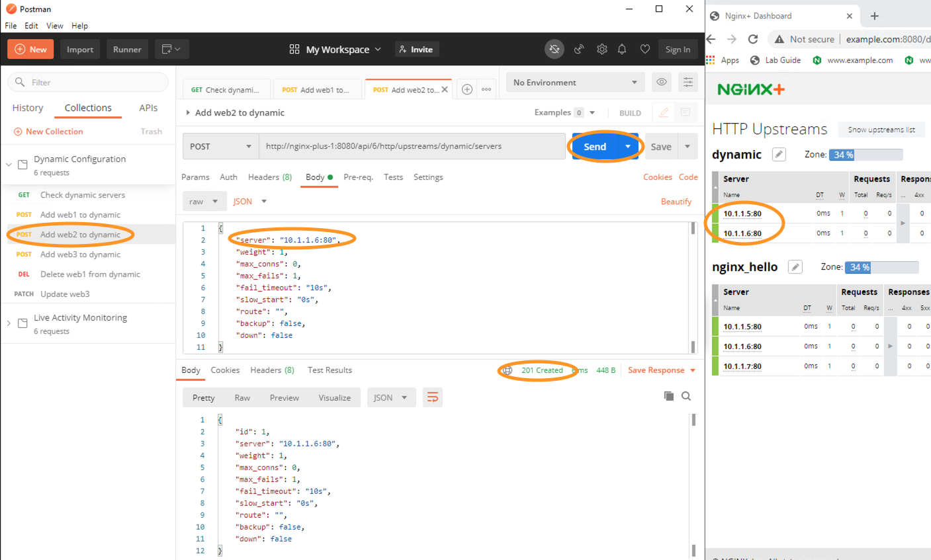Open the Examples dropdown
931x560 pixels.
tap(564, 112)
